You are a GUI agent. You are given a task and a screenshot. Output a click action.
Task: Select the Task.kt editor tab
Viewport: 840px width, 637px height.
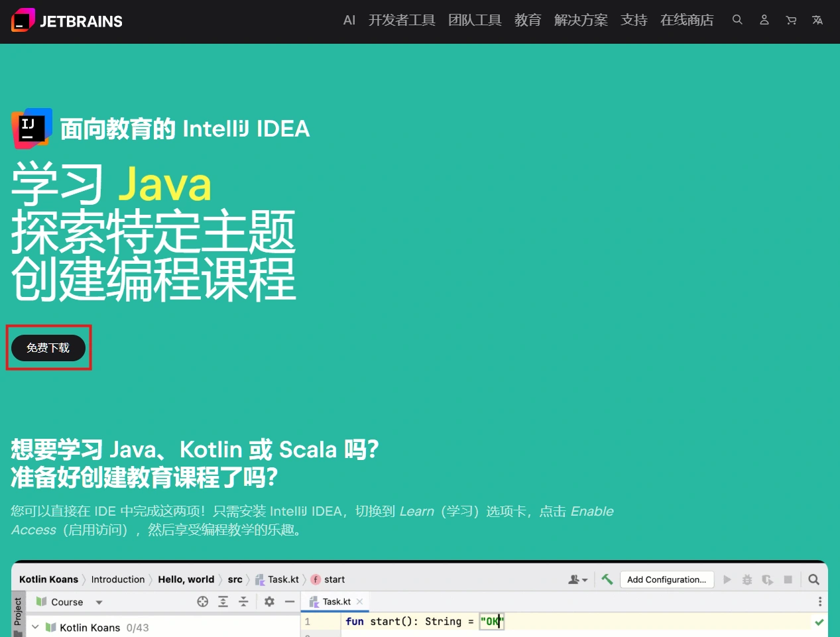pos(336,602)
